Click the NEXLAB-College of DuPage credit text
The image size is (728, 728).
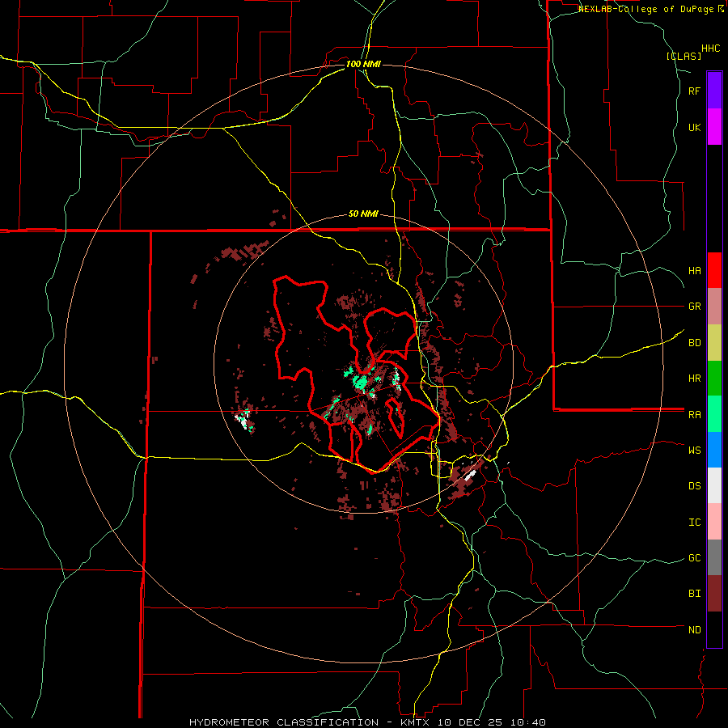(x=647, y=9)
